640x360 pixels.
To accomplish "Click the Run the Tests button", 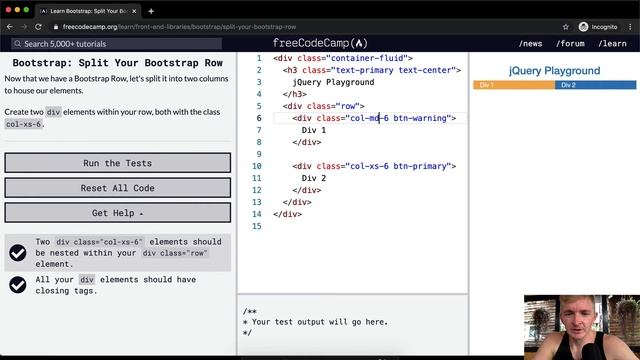I will pyautogui.click(x=118, y=163).
